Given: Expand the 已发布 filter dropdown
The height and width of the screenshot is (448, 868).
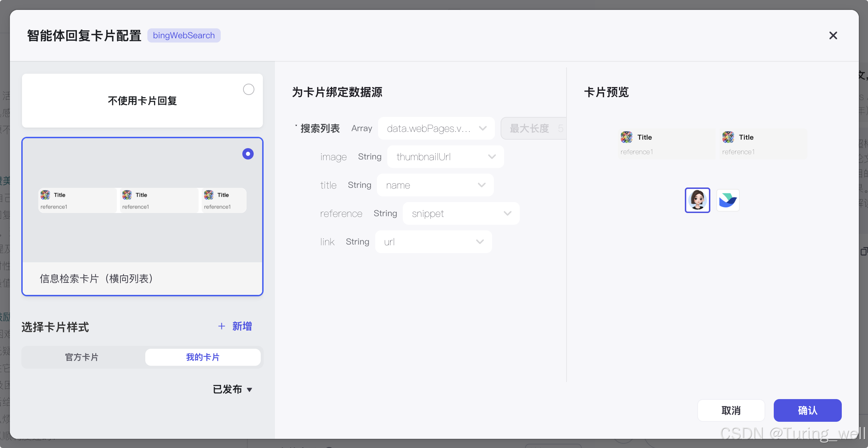Looking at the screenshot, I should tap(232, 389).
